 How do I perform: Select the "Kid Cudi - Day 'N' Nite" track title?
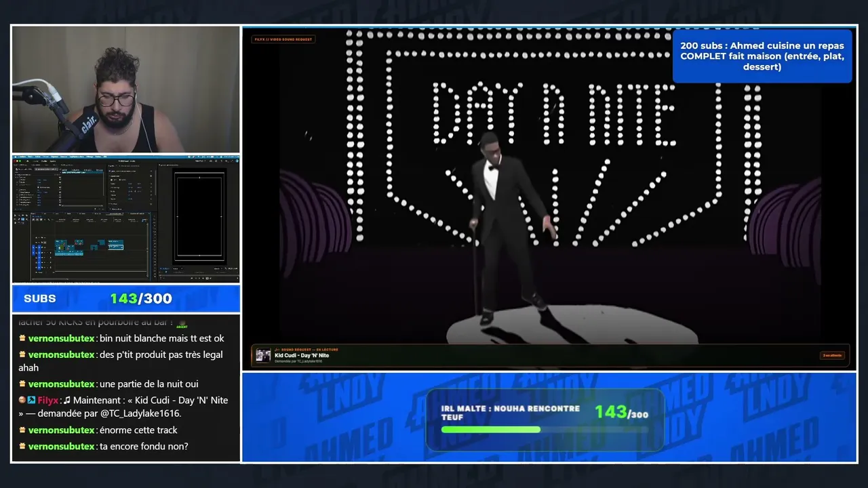pyautogui.click(x=302, y=355)
